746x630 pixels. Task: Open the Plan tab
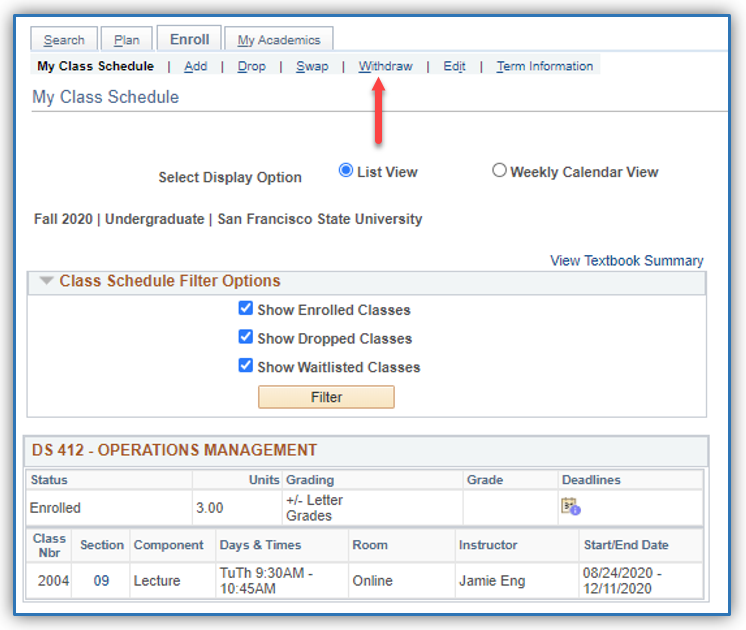[x=127, y=39]
